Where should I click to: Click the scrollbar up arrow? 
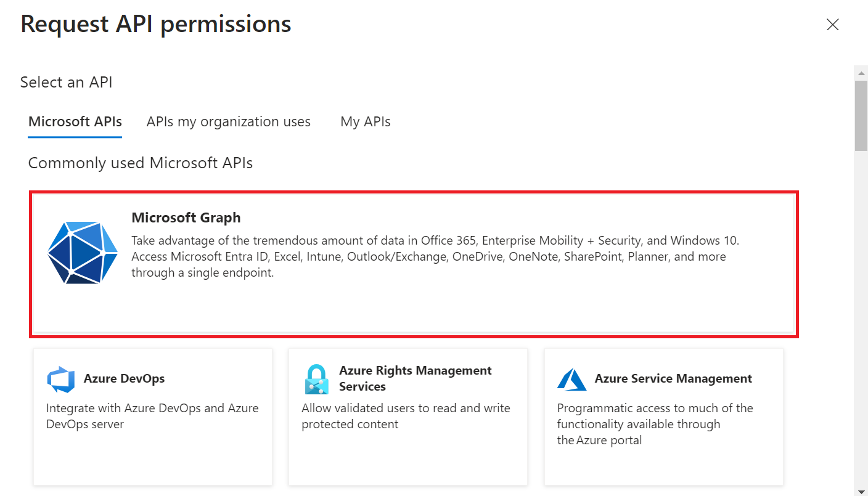pyautogui.click(x=861, y=73)
